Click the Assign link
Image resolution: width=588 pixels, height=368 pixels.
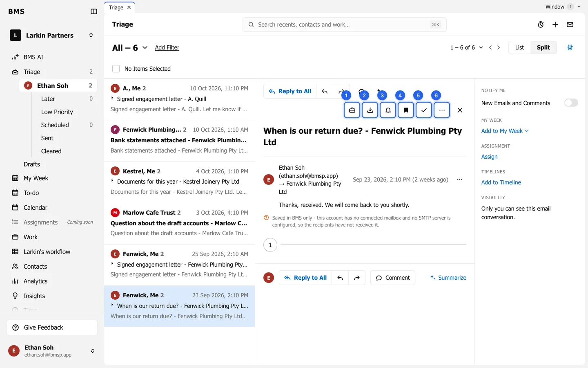click(489, 157)
